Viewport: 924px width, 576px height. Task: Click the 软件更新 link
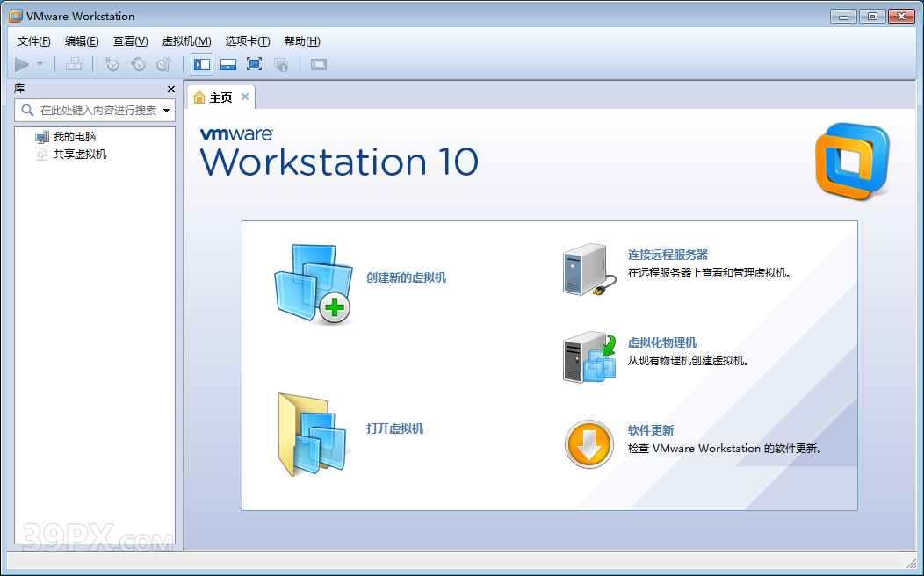651,430
